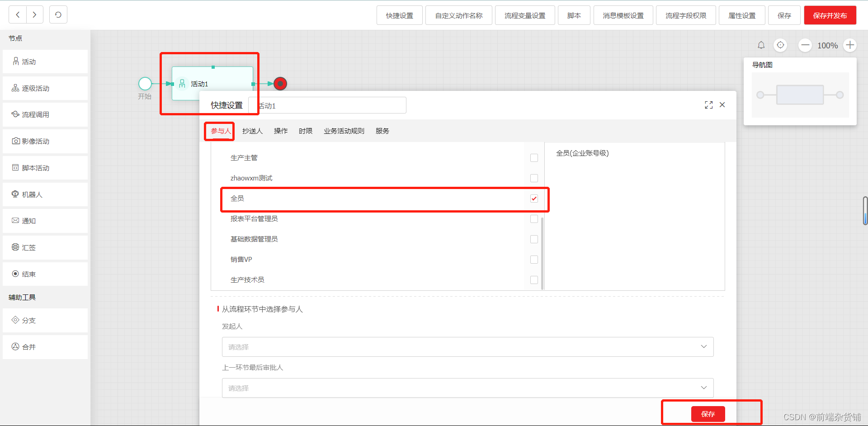Click the red end node on canvas
Image resolution: width=868 pixels, height=426 pixels.
[280, 84]
